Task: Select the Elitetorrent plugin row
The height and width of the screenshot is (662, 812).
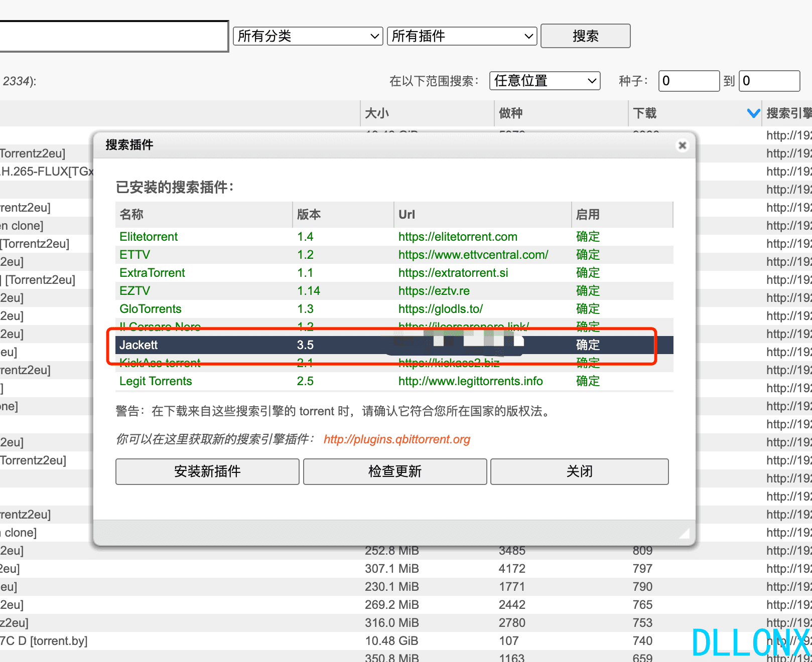Action: click(394, 237)
